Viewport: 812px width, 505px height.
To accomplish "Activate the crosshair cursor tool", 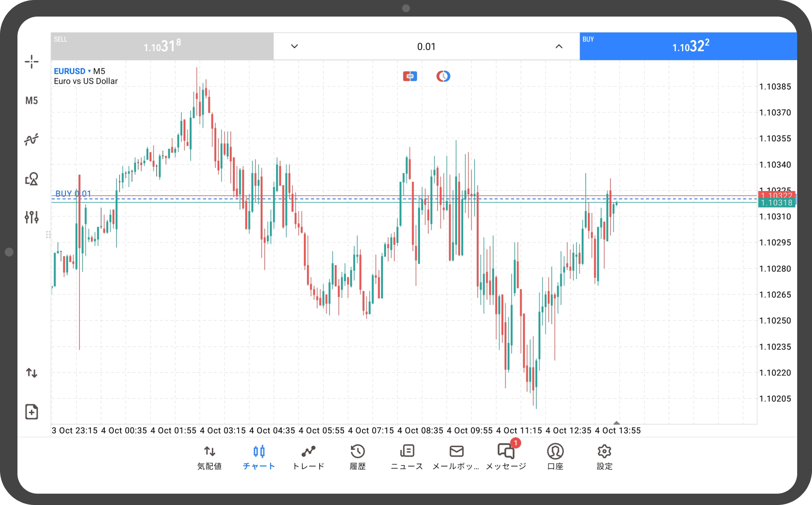I will point(31,61).
